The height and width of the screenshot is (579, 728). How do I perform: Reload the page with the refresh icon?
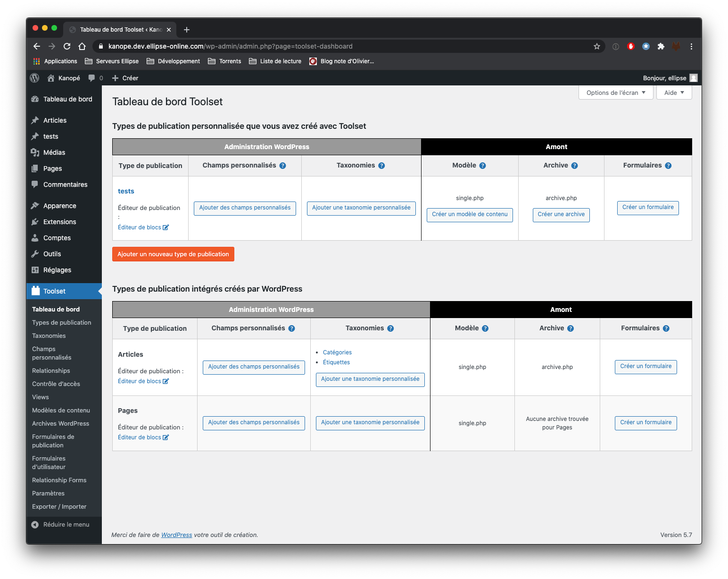click(x=67, y=46)
